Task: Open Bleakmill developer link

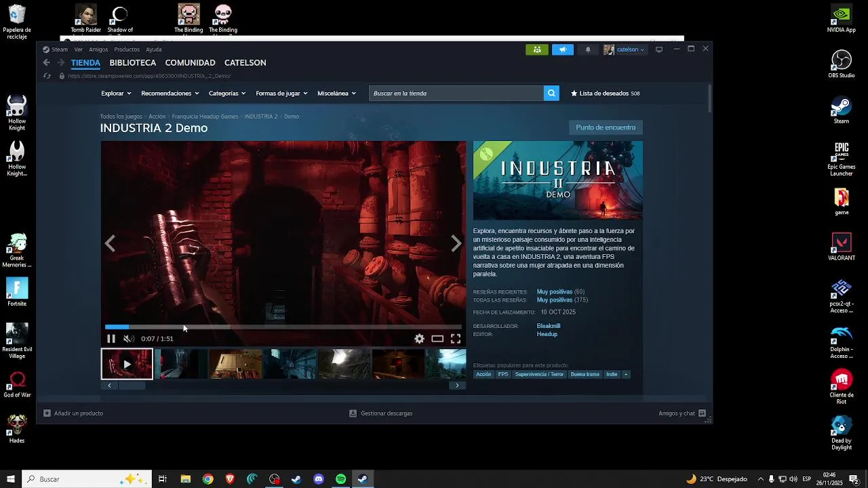Action: tap(549, 326)
